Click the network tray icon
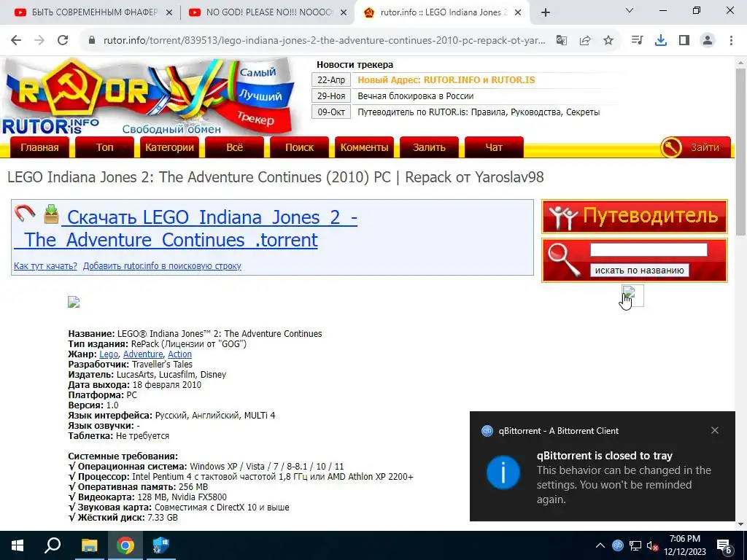The width and height of the screenshot is (747, 560). [x=635, y=545]
